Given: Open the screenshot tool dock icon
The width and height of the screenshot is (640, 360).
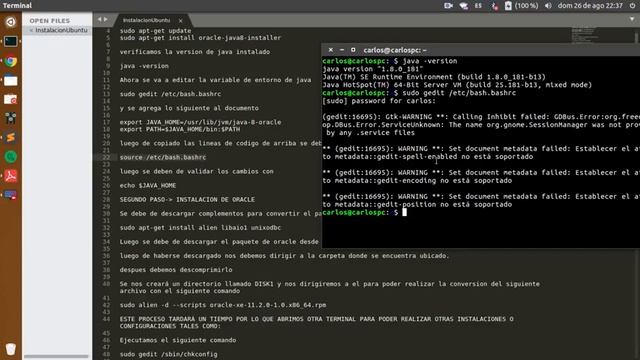Looking at the screenshot, I should [11, 100].
